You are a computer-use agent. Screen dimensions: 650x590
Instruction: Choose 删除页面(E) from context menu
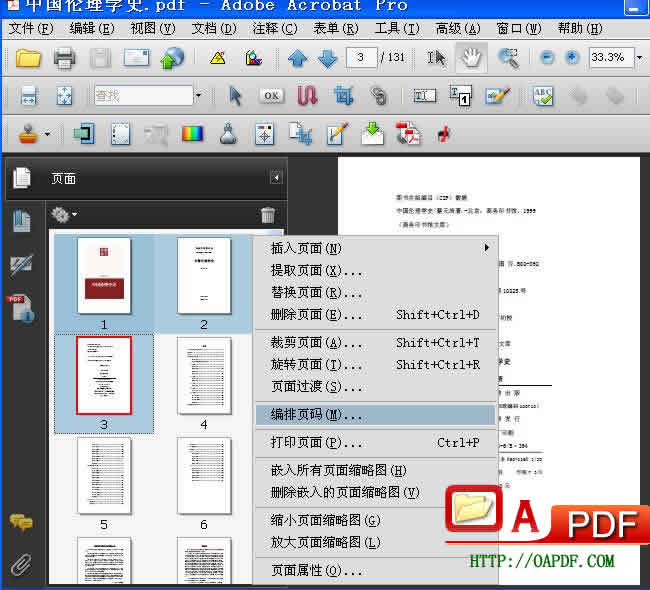(x=376, y=315)
